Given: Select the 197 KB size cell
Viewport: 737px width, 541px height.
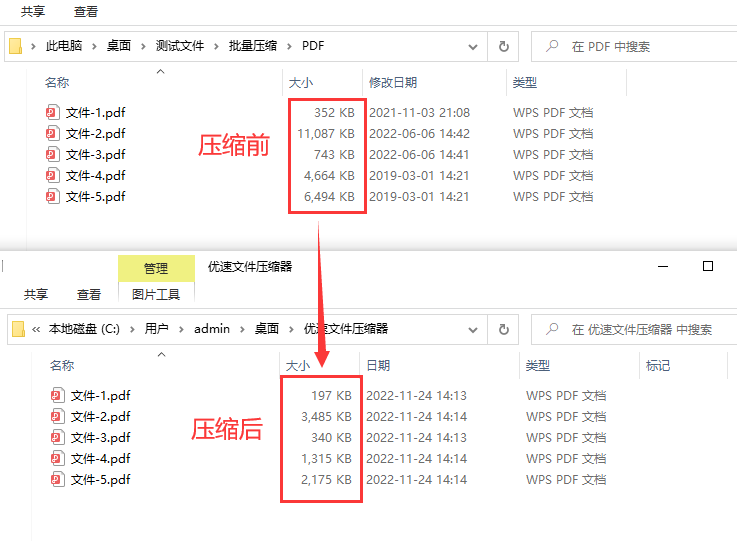Looking at the screenshot, I should point(331,395).
